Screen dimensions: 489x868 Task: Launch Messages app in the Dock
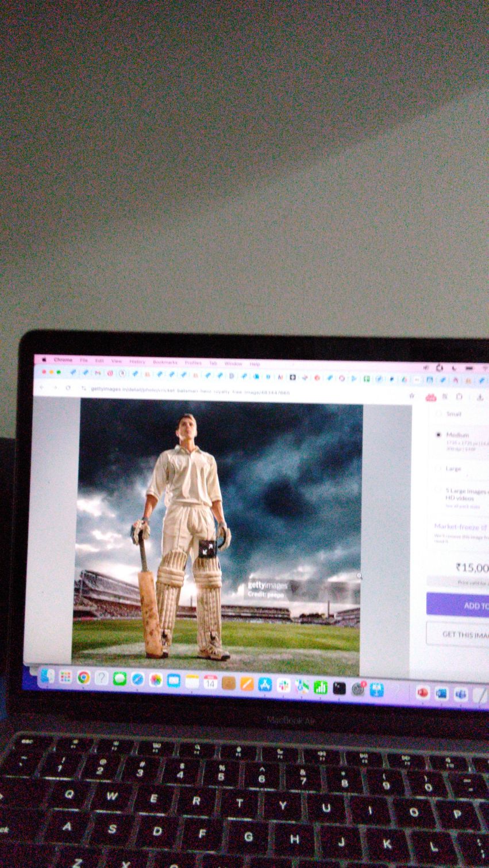coord(120,679)
